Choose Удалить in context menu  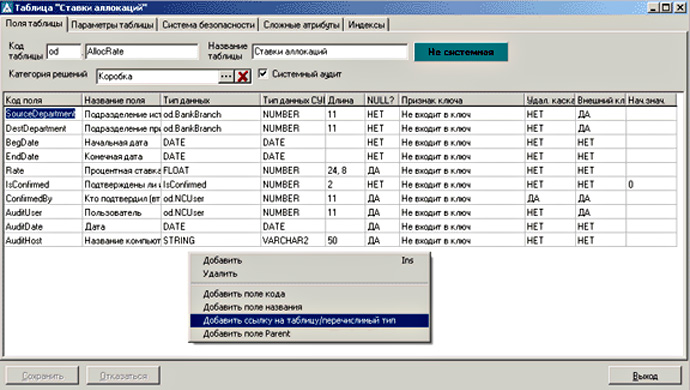309,274
